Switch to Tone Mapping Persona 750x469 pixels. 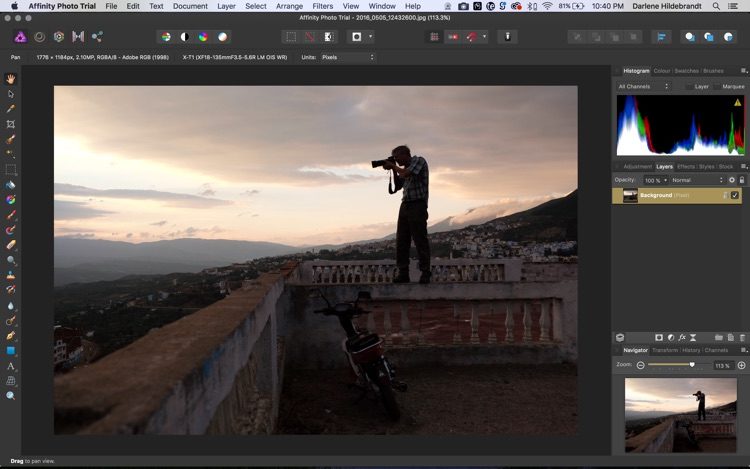click(78, 37)
